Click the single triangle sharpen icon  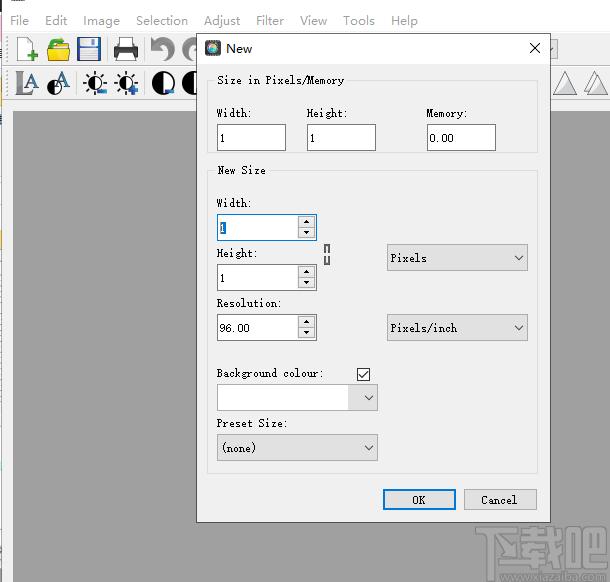pos(564,83)
